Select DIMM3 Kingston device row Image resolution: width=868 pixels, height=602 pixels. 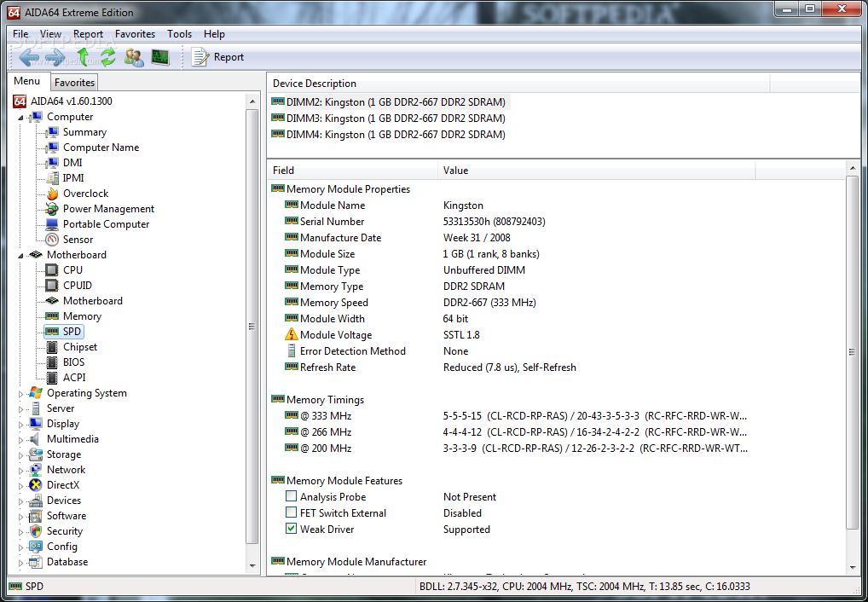(x=389, y=118)
